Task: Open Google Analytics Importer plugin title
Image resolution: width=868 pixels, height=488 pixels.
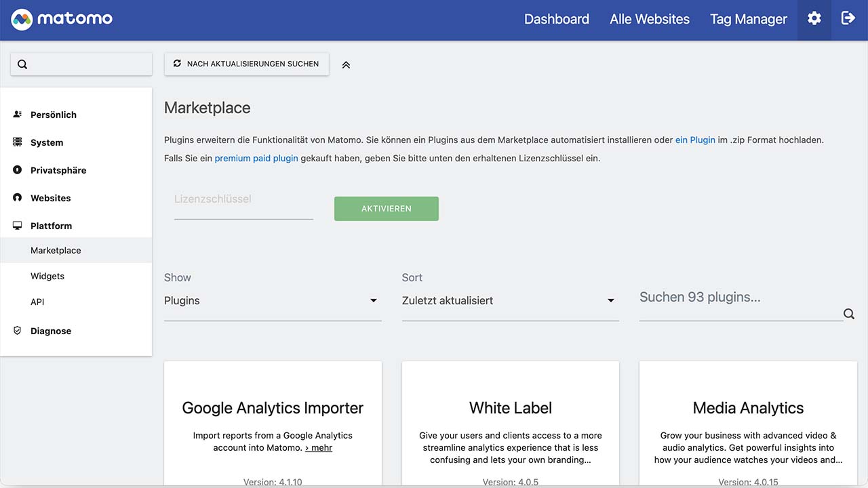Action: (273, 408)
